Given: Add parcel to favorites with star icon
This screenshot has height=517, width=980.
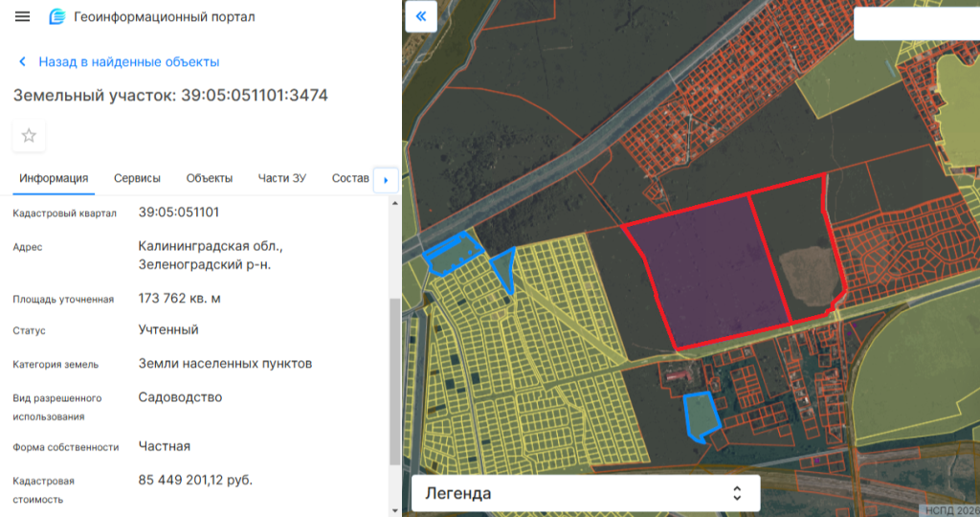Looking at the screenshot, I should click(x=29, y=136).
